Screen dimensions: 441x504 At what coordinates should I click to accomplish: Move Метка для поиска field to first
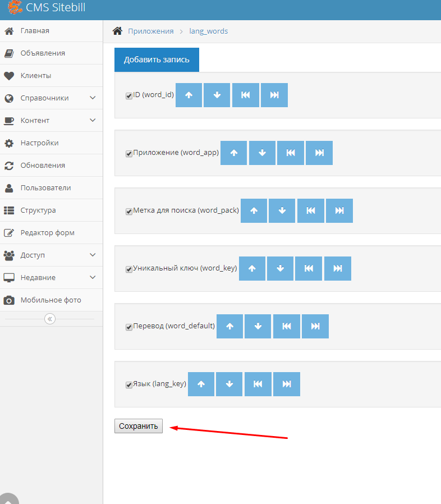pos(310,210)
